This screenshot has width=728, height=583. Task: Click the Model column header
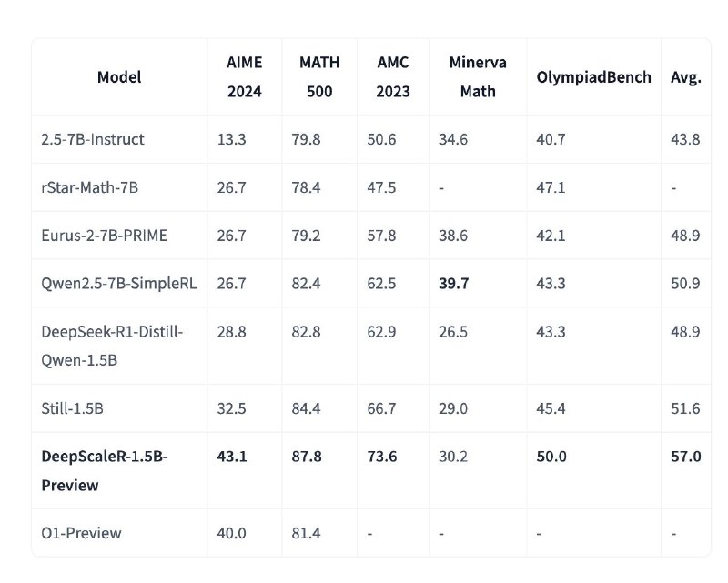click(119, 77)
